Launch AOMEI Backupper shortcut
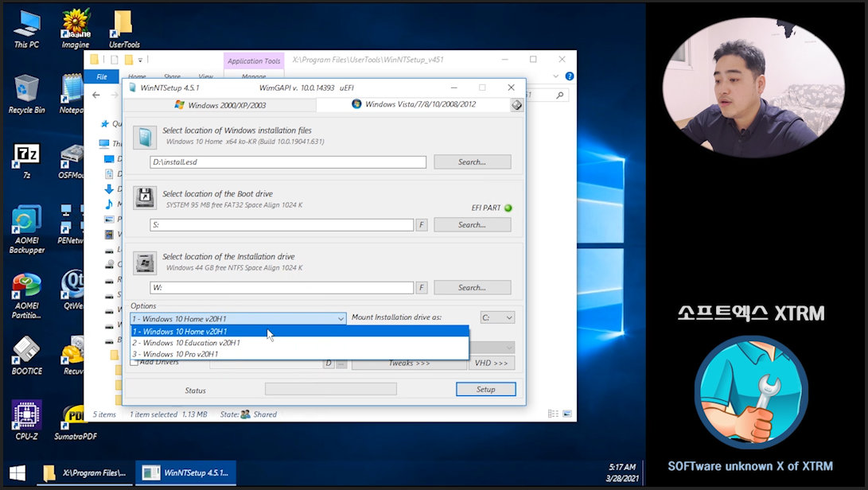The height and width of the screenshot is (490, 868). point(26,230)
